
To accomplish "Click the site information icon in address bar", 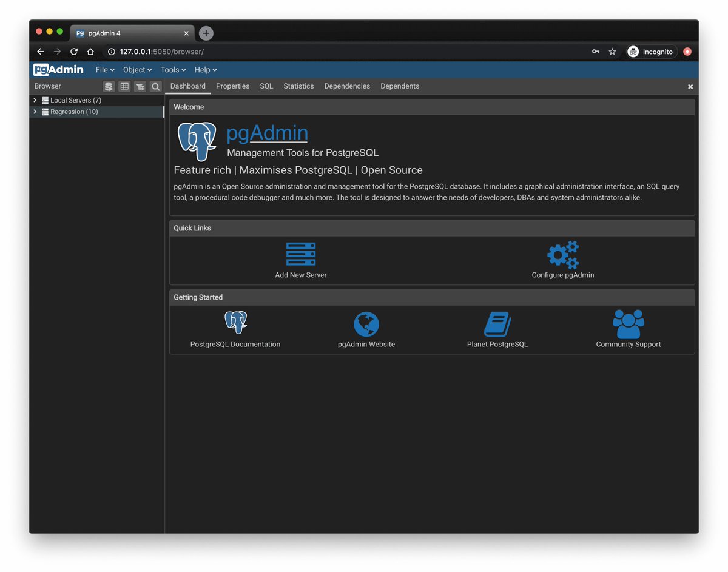I will click(x=112, y=52).
